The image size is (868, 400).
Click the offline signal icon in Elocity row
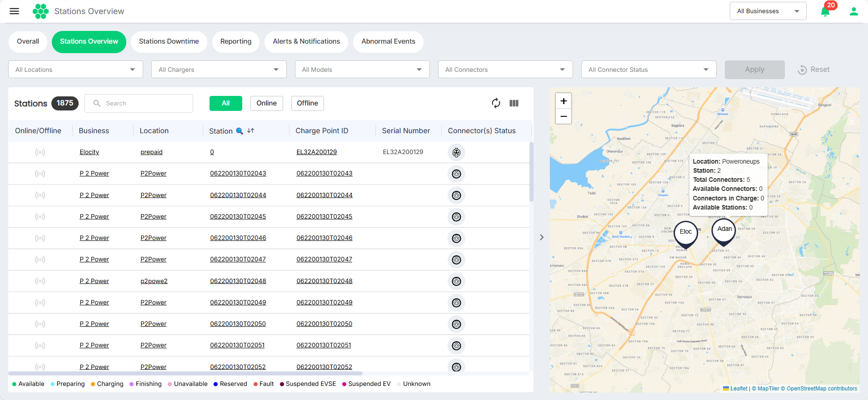coord(40,152)
